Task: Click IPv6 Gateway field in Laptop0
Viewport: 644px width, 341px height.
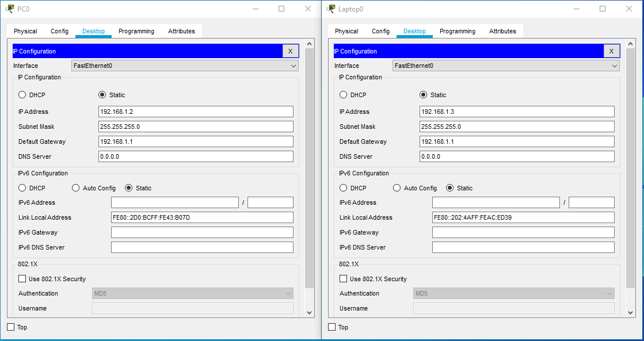Action: pyautogui.click(x=523, y=232)
